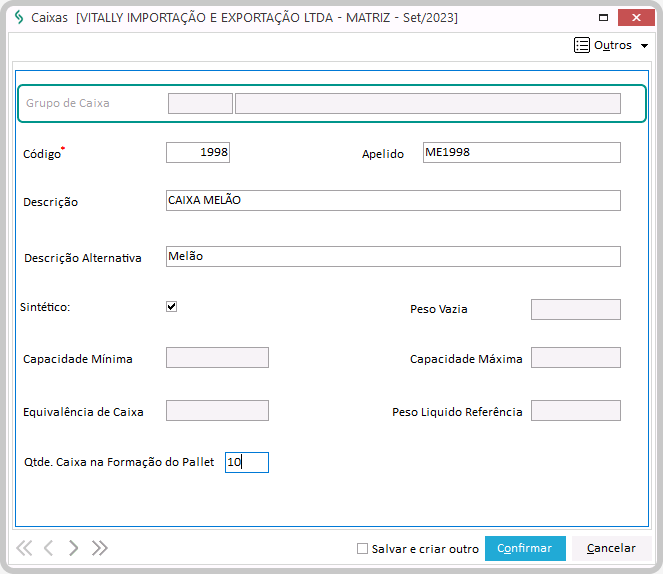This screenshot has width=663, height=574.
Task: Click the Equivalência de Caixa field
Action: pyautogui.click(x=217, y=410)
